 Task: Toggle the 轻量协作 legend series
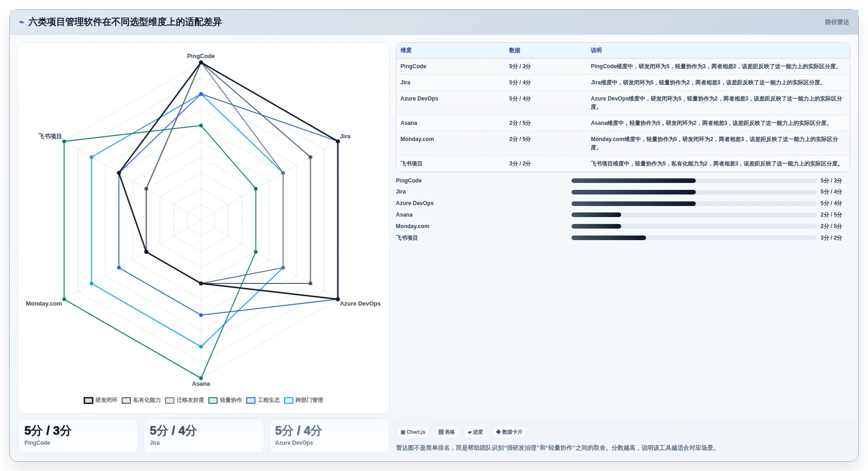point(225,400)
